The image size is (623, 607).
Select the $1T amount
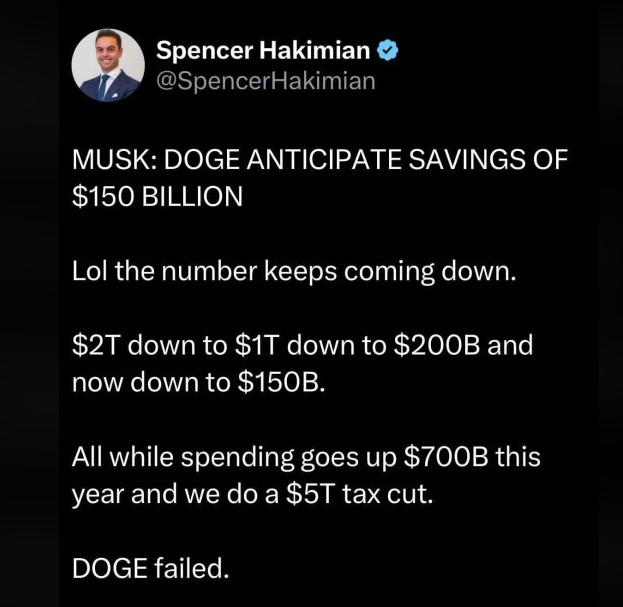[257, 345]
